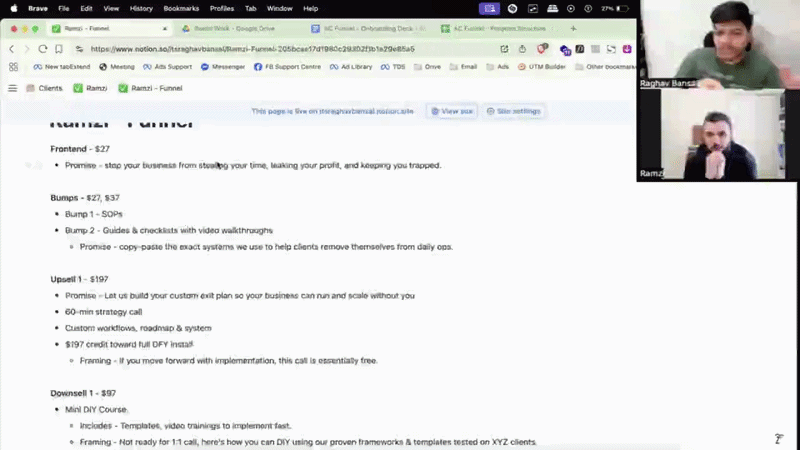Reload the Notion page

click(43, 49)
